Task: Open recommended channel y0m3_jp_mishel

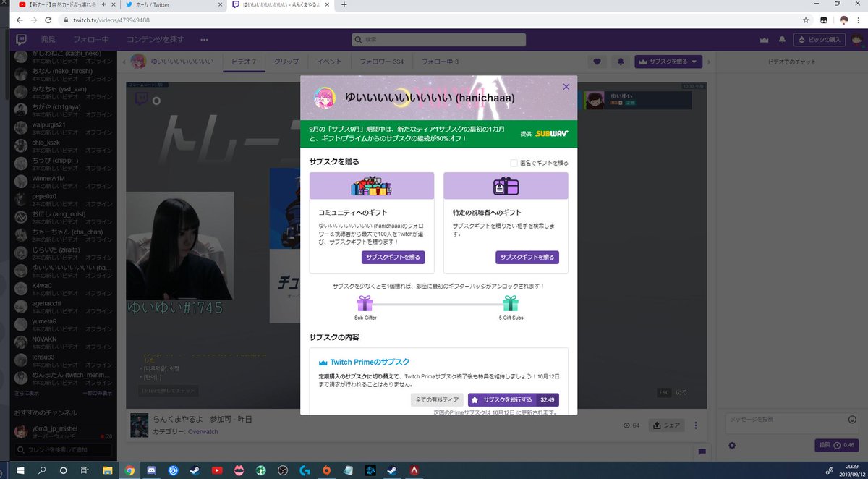Action: pyautogui.click(x=62, y=432)
